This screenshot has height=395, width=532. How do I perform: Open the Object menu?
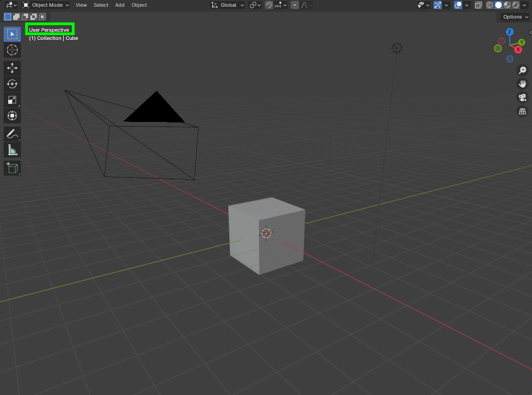tap(139, 5)
